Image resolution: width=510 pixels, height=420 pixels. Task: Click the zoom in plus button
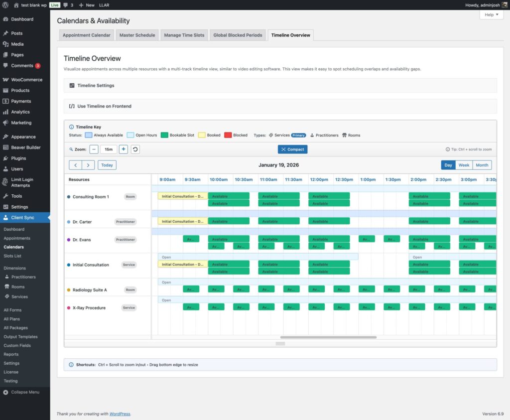pos(124,149)
